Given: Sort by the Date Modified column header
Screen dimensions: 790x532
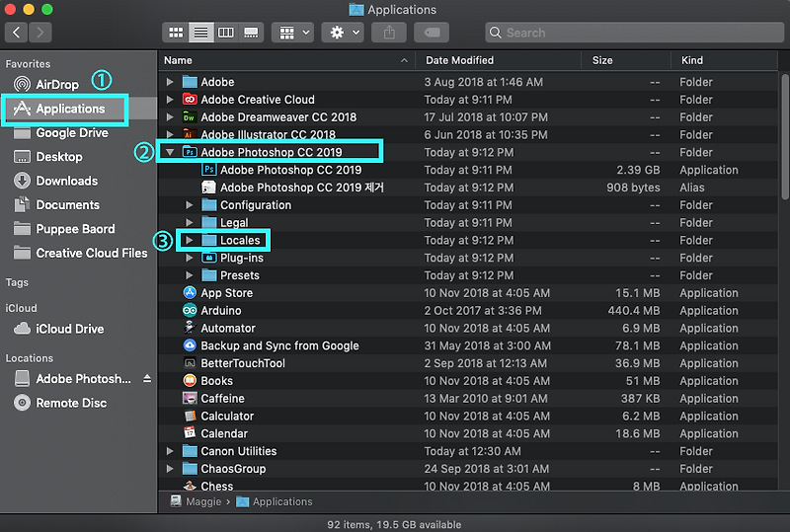Looking at the screenshot, I should click(x=498, y=60).
